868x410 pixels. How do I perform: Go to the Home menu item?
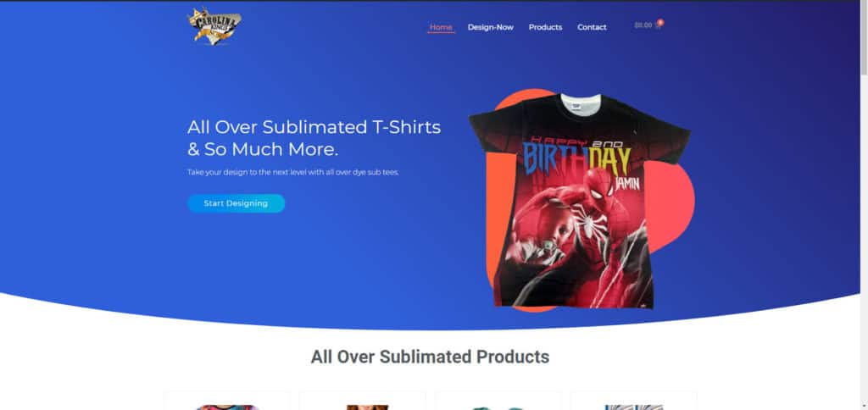441,27
